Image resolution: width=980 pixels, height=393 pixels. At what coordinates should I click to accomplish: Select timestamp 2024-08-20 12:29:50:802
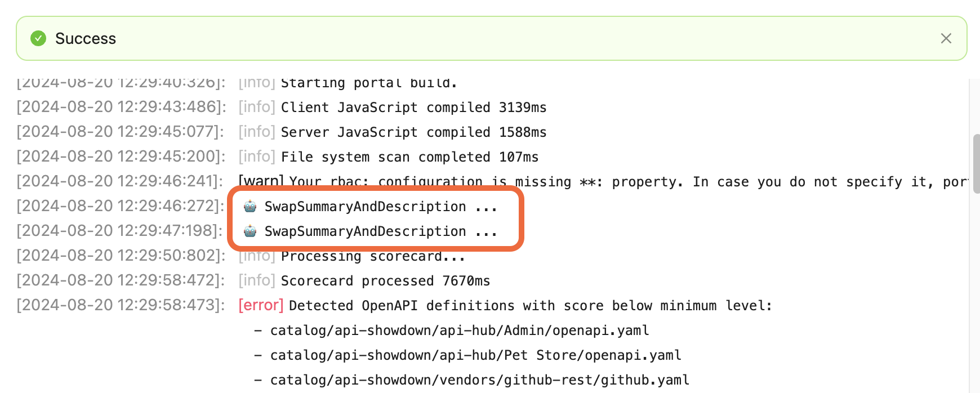pos(121,256)
